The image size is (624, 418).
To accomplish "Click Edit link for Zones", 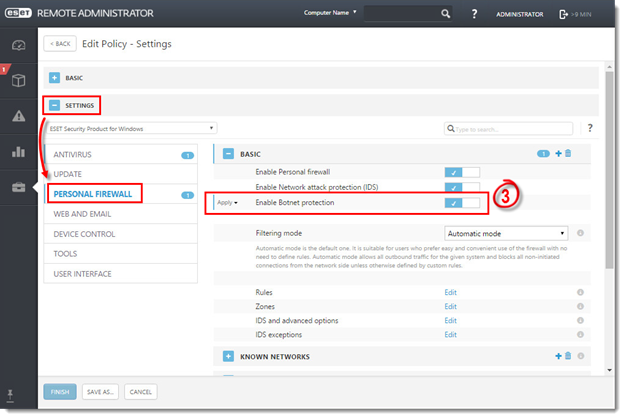I will tap(450, 306).
